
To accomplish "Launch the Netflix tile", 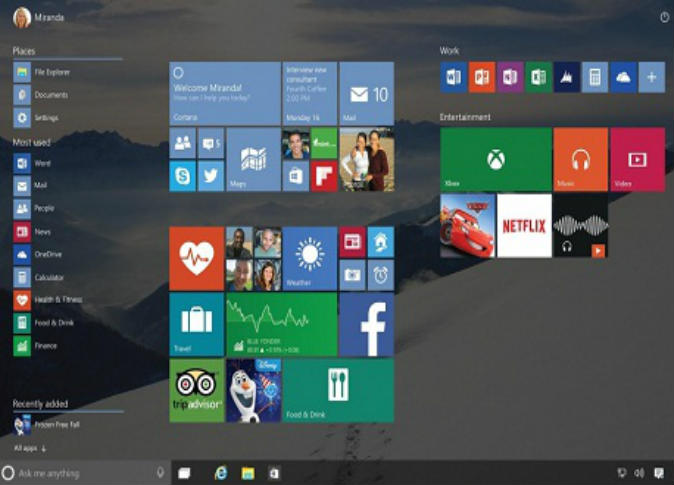I will (x=524, y=226).
